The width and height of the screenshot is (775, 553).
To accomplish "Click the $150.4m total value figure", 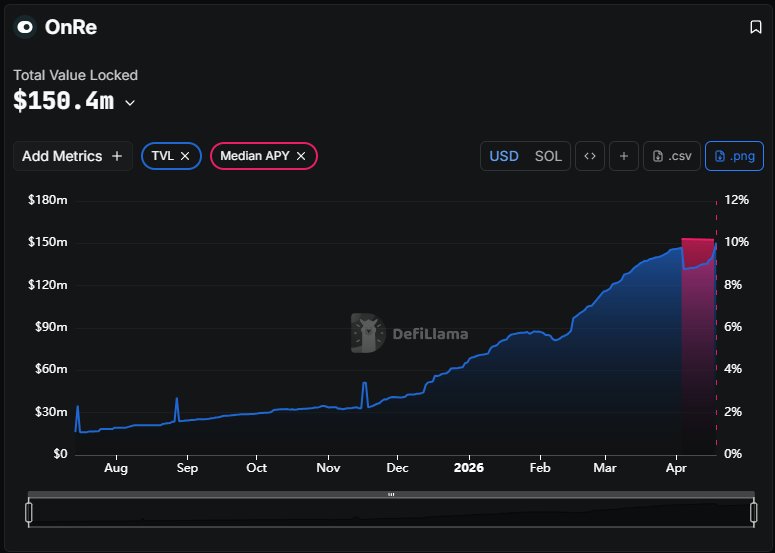I will [x=64, y=101].
